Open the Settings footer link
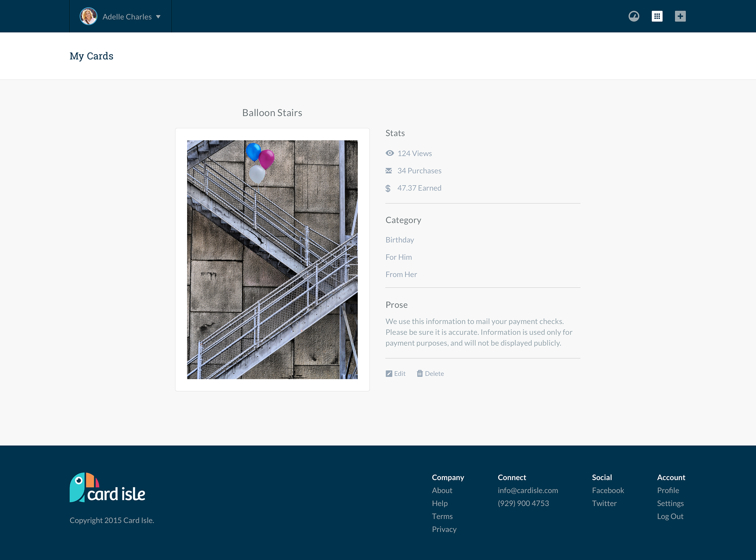The image size is (756, 560). 670,503
